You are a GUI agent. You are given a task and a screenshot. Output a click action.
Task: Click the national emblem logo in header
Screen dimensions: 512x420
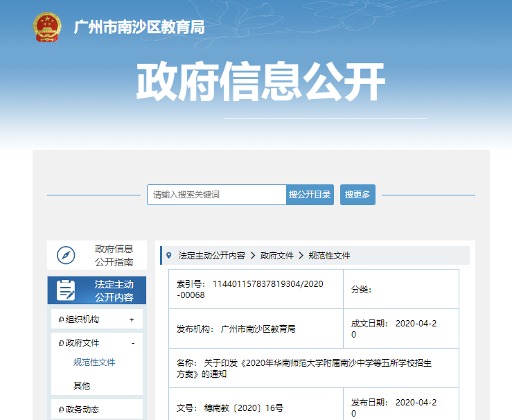[x=47, y=27]
